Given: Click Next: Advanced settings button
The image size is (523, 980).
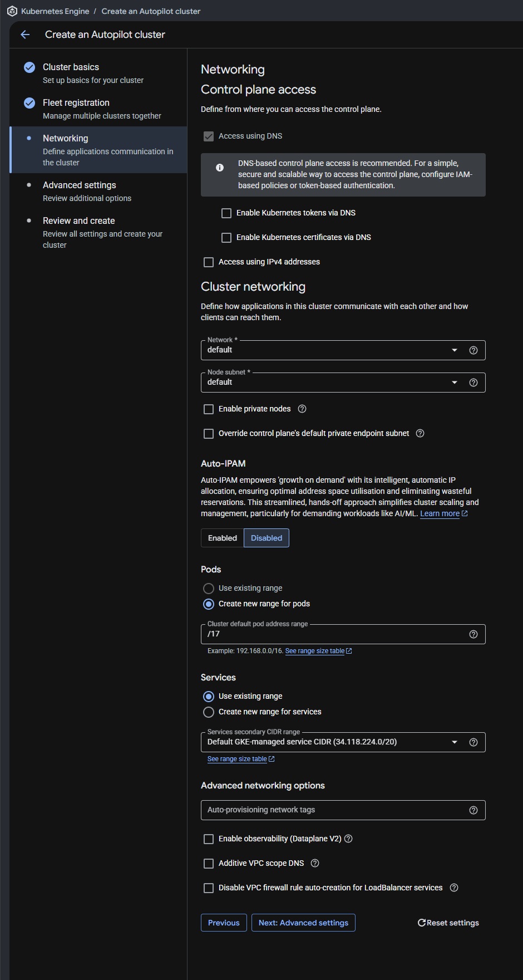Looking at the screenshot, I should point(303,923).
